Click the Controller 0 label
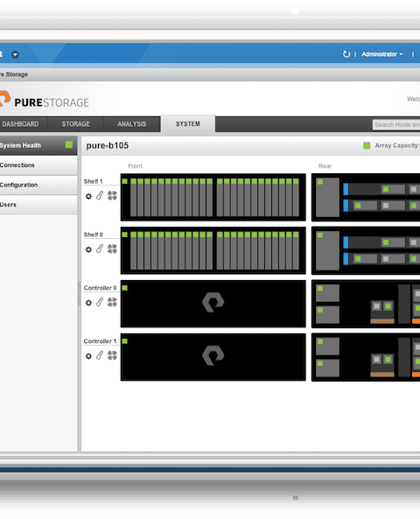This screenshot has width=420, height=519. pos(100,288)
